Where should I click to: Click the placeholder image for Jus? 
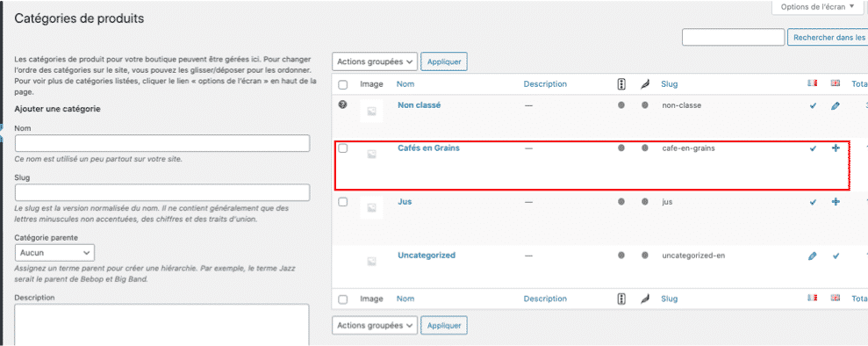click(371, 207)
